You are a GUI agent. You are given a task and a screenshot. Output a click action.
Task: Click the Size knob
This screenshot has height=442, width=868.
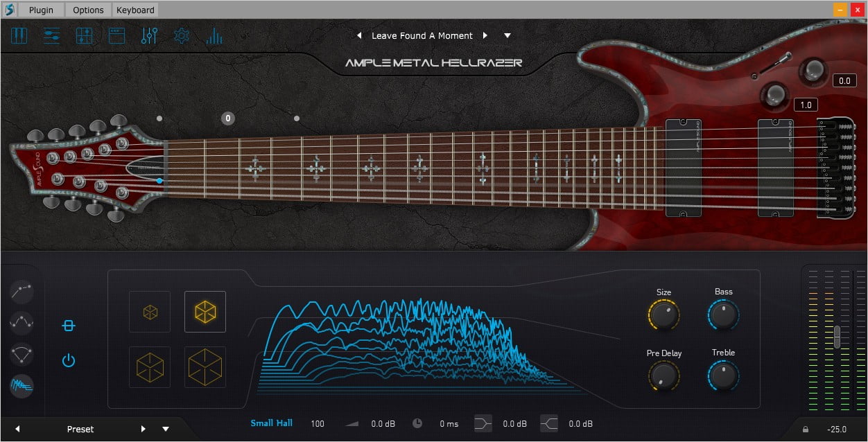coord(663,315)
